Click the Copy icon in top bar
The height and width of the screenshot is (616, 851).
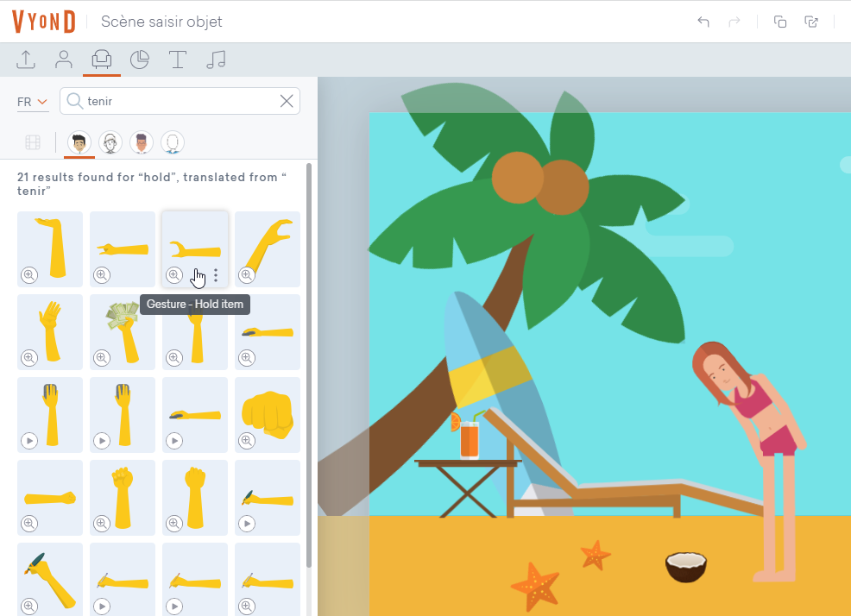[780, 22]
